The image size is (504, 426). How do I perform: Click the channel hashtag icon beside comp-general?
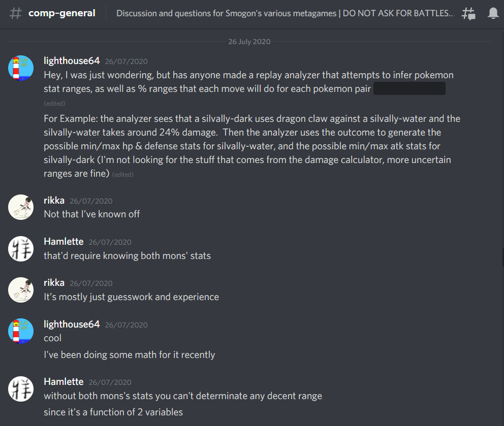(x=15, y=13)
